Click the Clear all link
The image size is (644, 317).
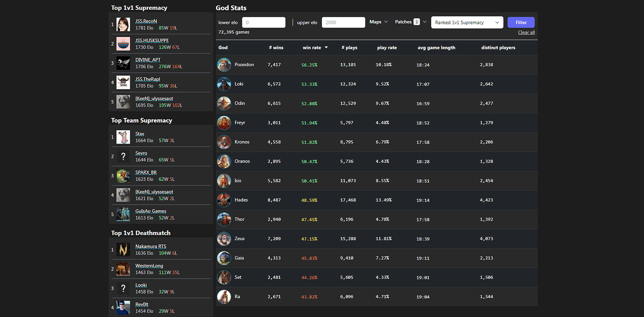[x=526, y=33]
